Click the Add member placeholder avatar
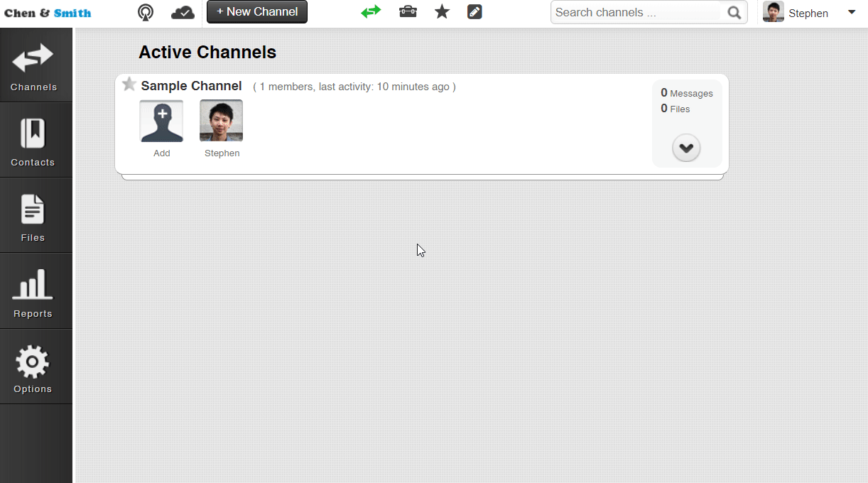The width and height of the screenshot is (868, 483). click(x=161, y=121)
